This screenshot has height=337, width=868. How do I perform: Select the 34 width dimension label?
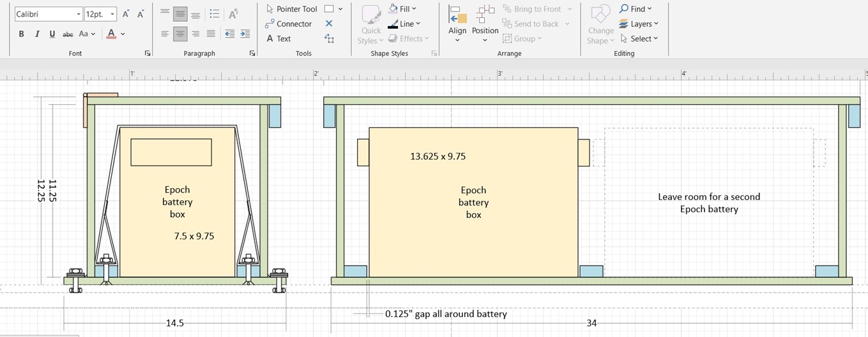tap(591, 323)
